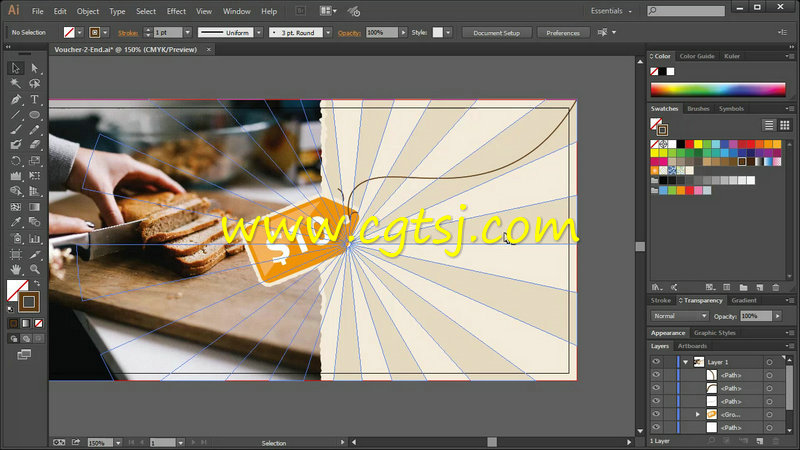The image size is (800, 450).
Task: Click the Preferences button
Action: coord(563,33)
